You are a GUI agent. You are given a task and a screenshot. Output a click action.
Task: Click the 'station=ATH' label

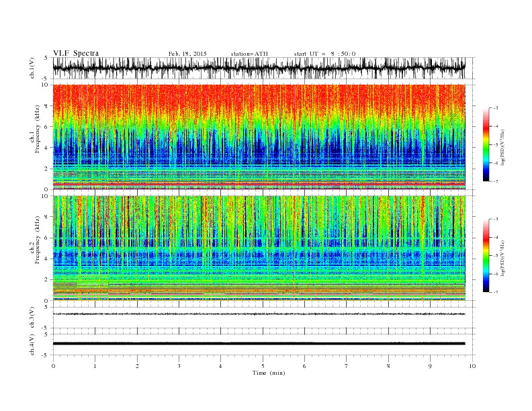click(249, 54)
